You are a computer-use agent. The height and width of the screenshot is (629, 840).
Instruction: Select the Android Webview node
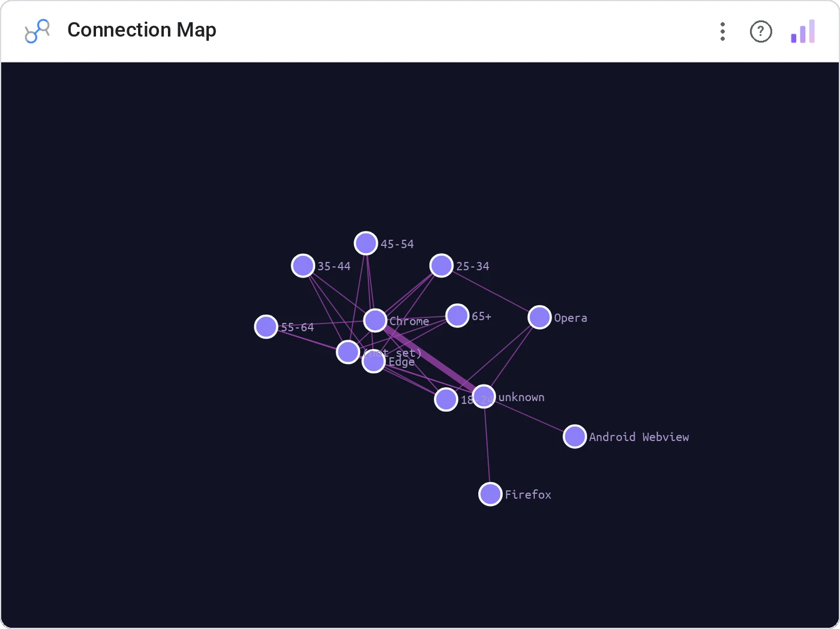coord(575,436)
